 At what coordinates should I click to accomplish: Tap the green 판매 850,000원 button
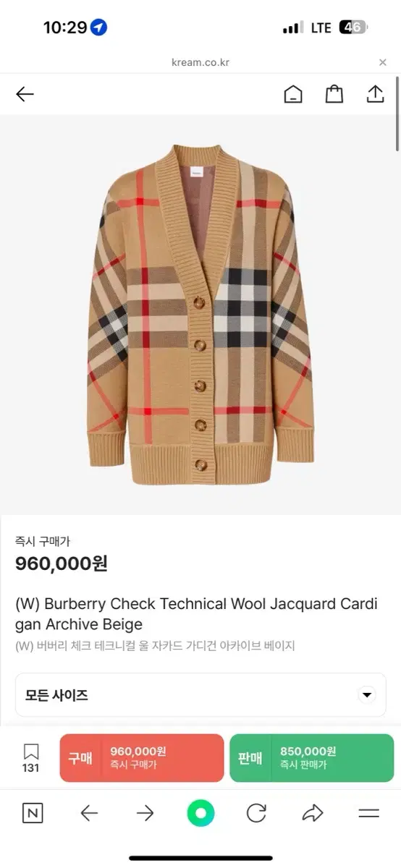(311, 758)
